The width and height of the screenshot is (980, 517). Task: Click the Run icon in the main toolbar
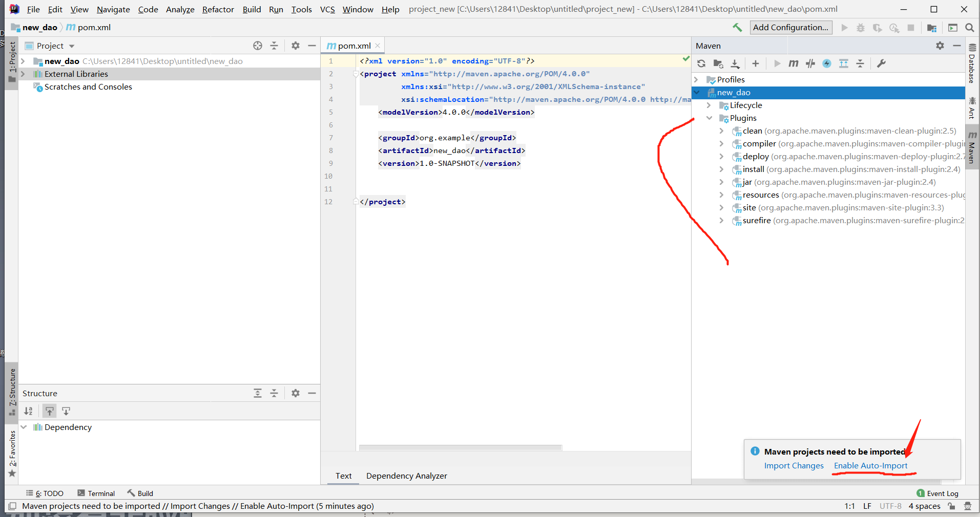(845, 28)
